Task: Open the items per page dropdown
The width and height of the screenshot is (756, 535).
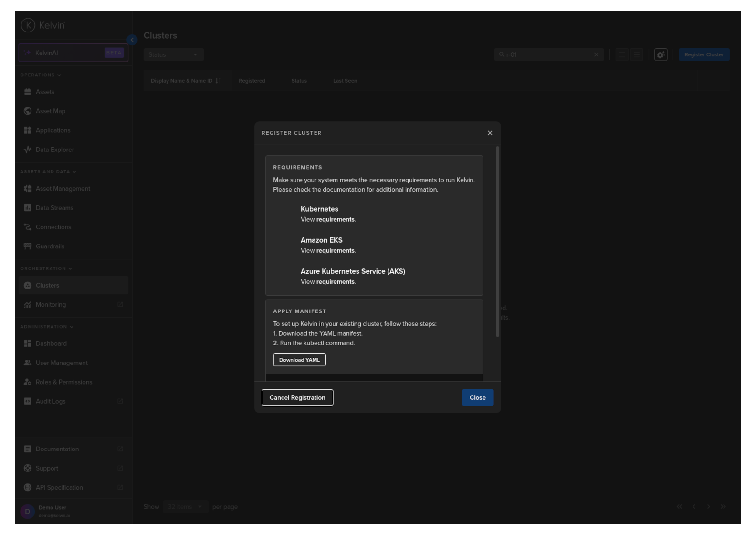Action: (x=185, y=507)
